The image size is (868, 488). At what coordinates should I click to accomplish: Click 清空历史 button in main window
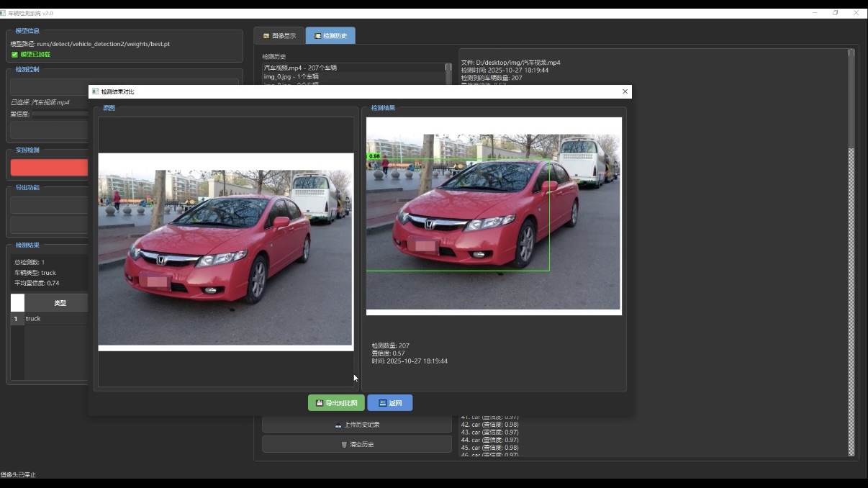pos(356,445)
